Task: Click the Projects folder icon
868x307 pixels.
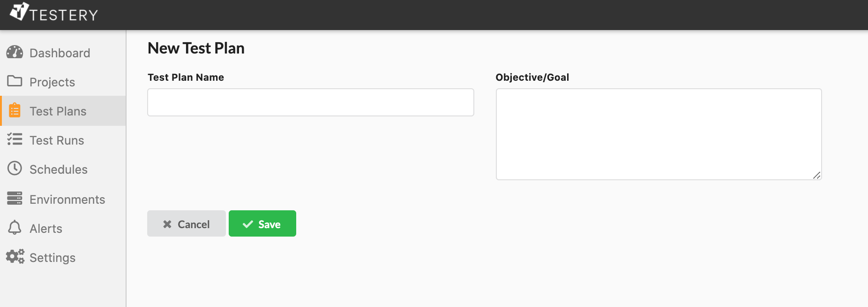Action: click(x=15, y=81)
